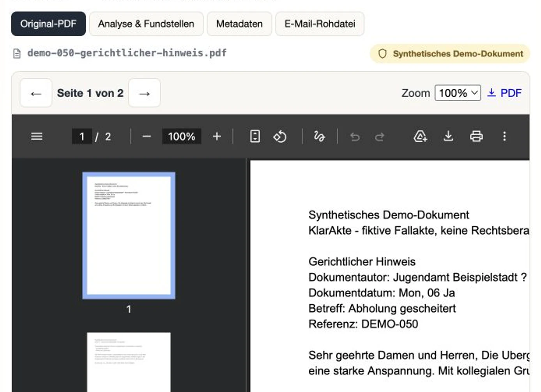Click the page number field showing 1
Image resolution: width=541 pixels, height=392 pixels.
82,136
